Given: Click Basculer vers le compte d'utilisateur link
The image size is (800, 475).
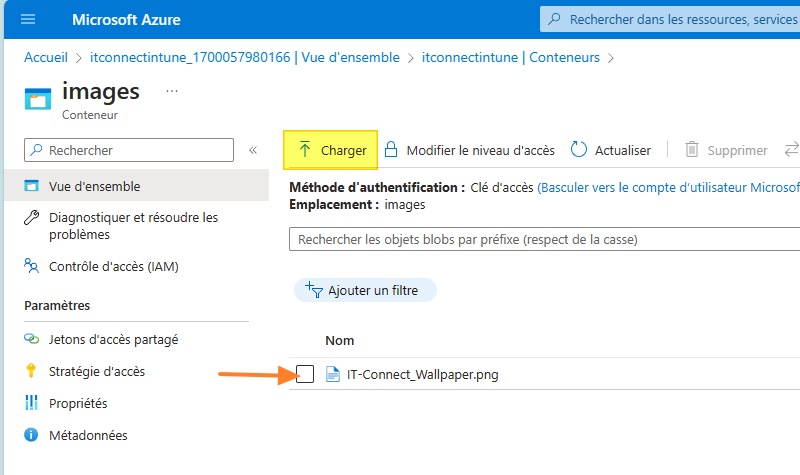Looking at the screenshot, I should 668,187.
